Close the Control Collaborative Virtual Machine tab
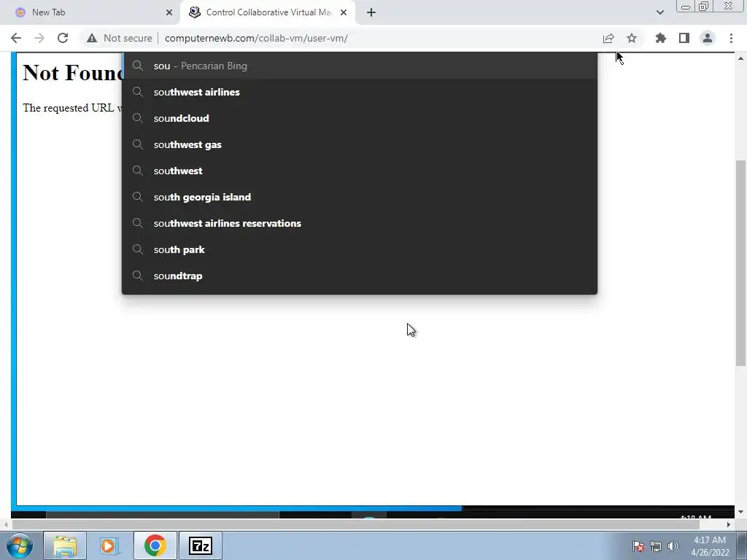 click(344, 12)
